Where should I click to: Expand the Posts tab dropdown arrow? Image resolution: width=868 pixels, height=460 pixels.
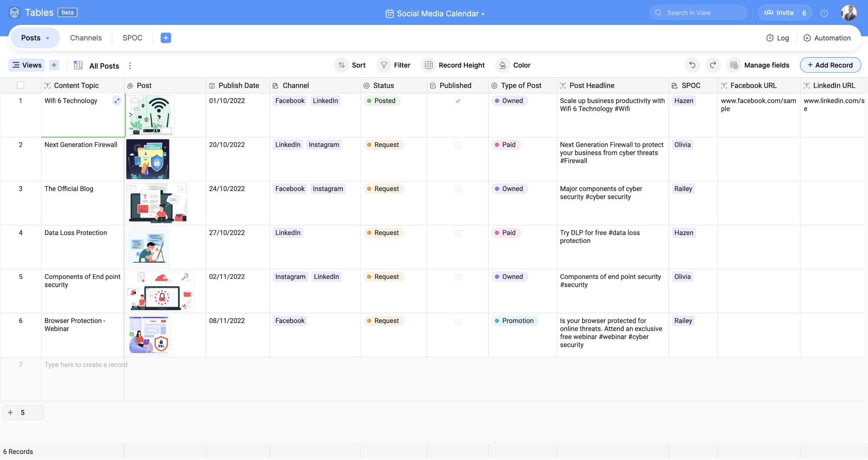tap(47, 38)
